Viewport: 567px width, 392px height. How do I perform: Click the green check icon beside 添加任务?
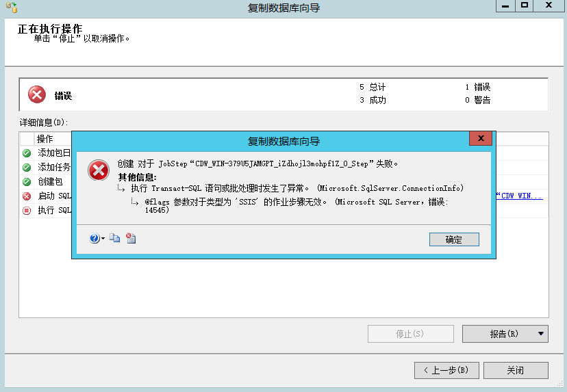click(x=27, y=168)
